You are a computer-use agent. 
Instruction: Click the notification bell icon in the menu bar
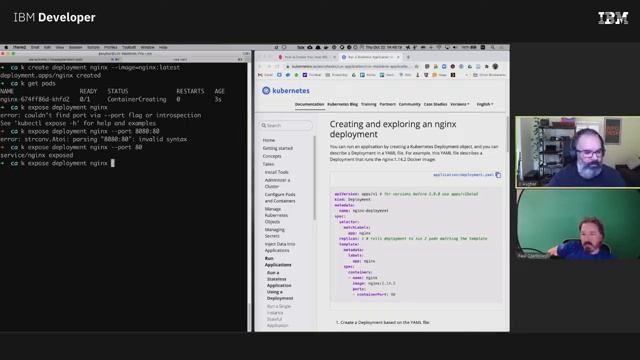[x=318, y=47]
